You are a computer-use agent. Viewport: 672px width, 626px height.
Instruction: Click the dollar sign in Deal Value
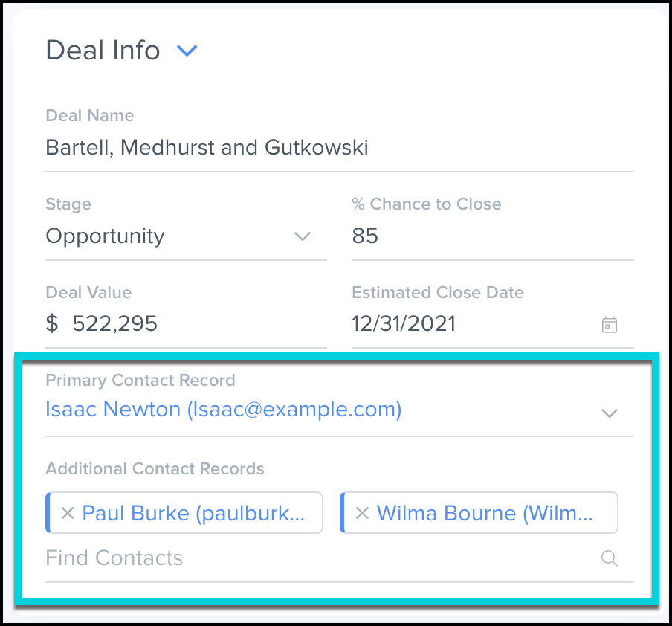coord(52,323)
